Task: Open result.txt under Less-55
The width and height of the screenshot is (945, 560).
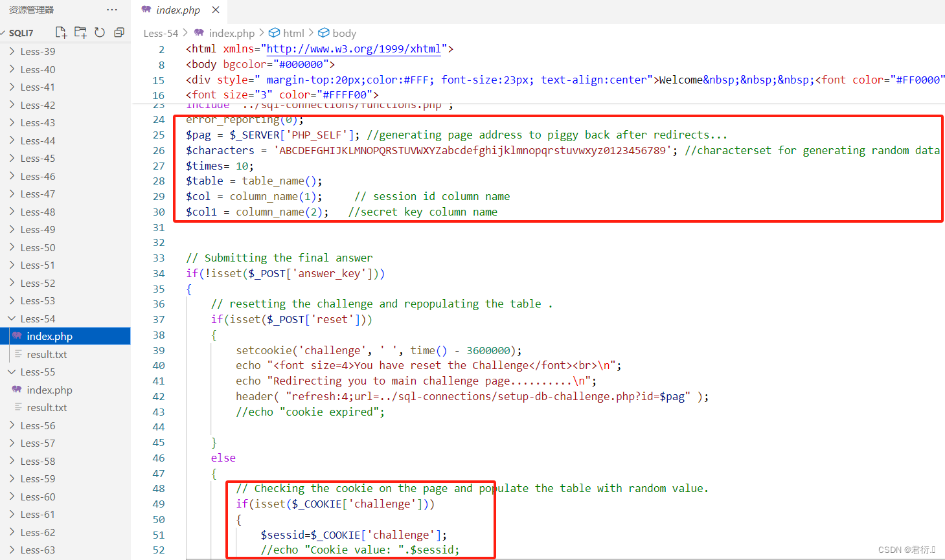Action: pyautogui.click(x=65, y=407)
